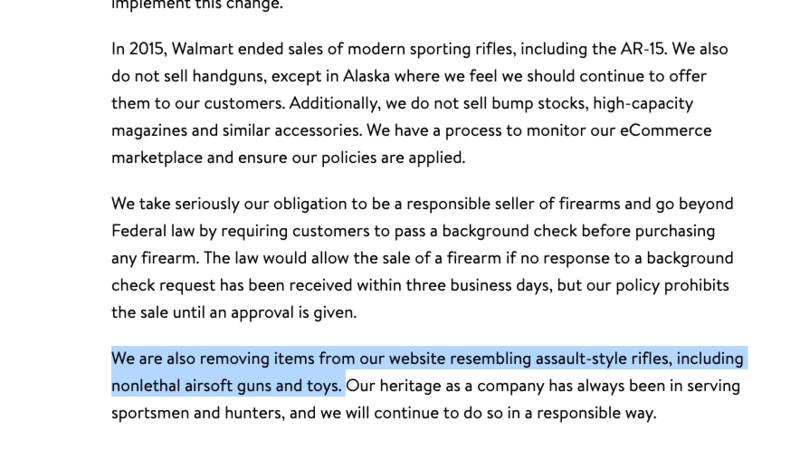Click the word "Walmart" in the first paragraph
Screen dimensions: 800x450
pos(203,49)
